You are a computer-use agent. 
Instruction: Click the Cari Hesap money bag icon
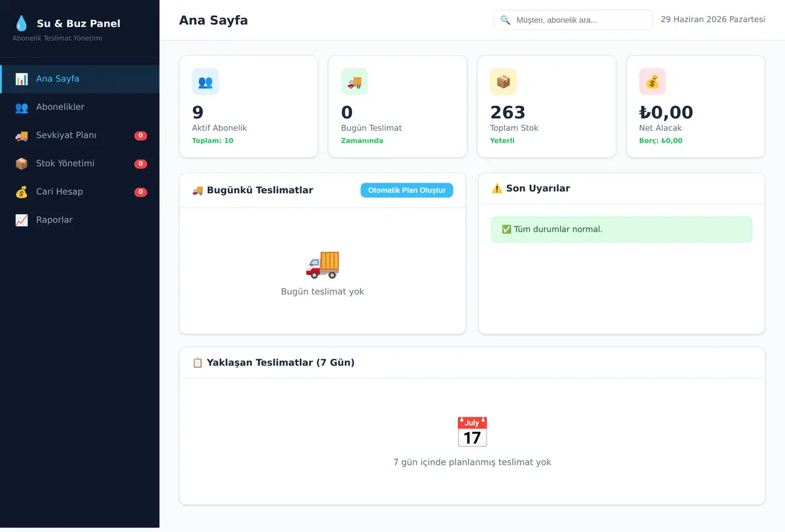[22, 192]
